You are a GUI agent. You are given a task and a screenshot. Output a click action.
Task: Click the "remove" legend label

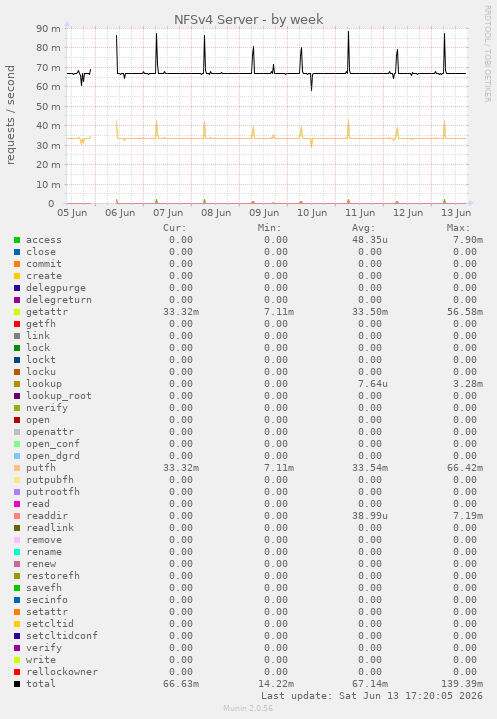(44, 540)
